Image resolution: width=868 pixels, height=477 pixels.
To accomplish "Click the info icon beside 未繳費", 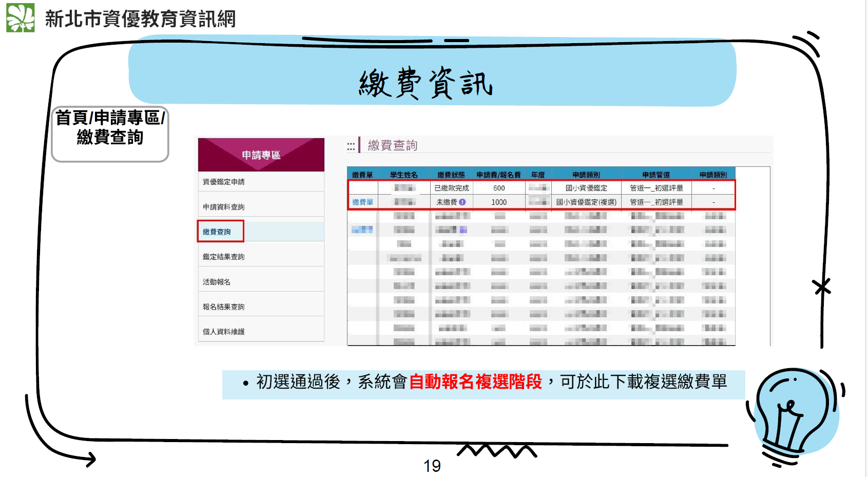I will coord(462,202).
